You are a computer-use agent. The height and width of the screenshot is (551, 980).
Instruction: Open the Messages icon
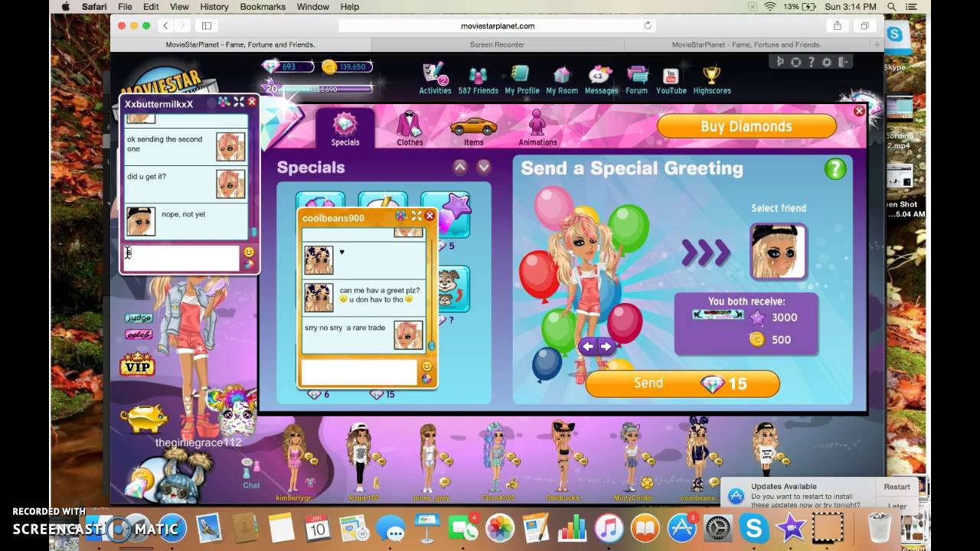pos(601,79)
